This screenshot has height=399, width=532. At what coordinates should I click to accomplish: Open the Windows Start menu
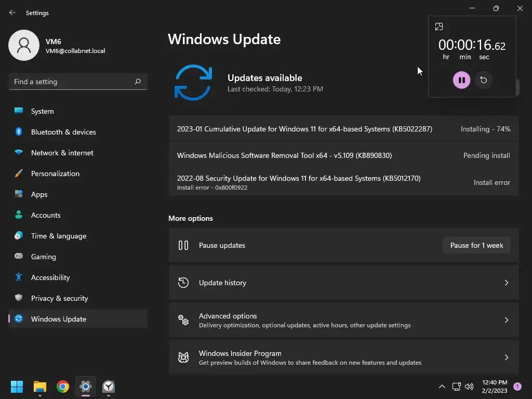17,387
